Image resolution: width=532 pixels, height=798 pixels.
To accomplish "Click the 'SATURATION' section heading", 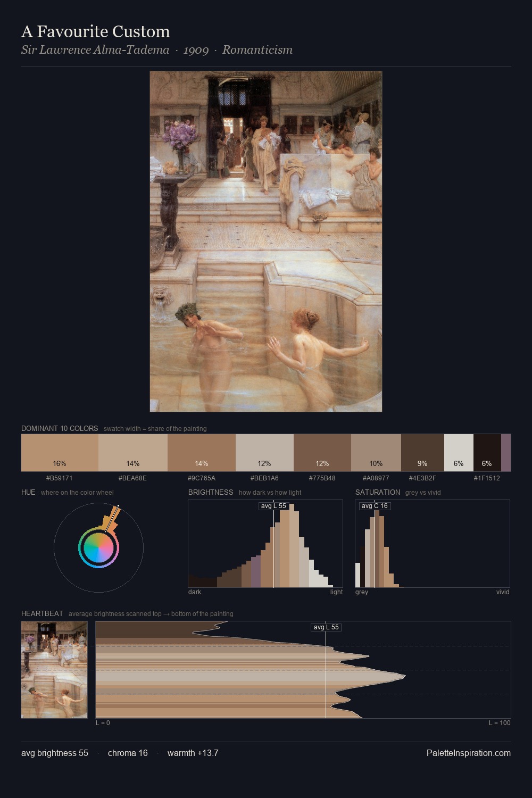I will pyautogui.click(x=378, y=492).
